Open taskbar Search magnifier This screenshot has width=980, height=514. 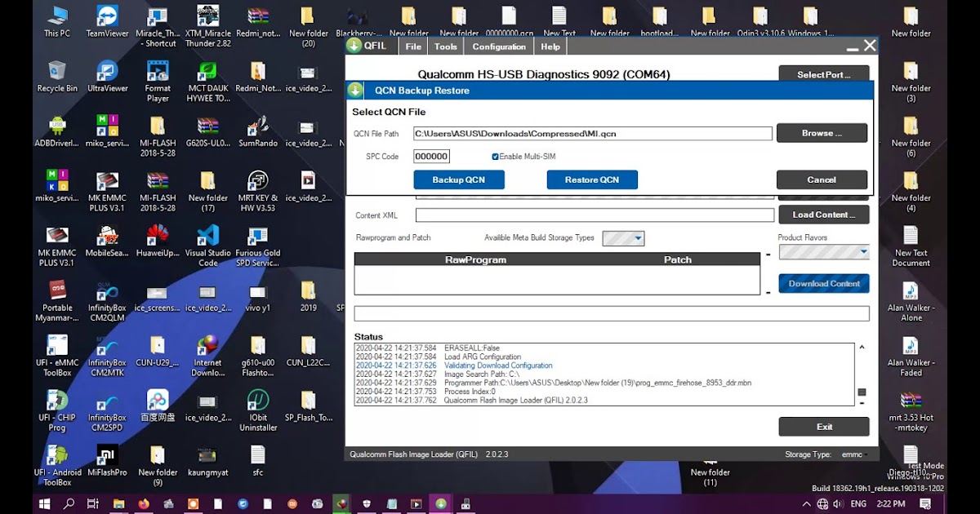click(x=69, y=503)
